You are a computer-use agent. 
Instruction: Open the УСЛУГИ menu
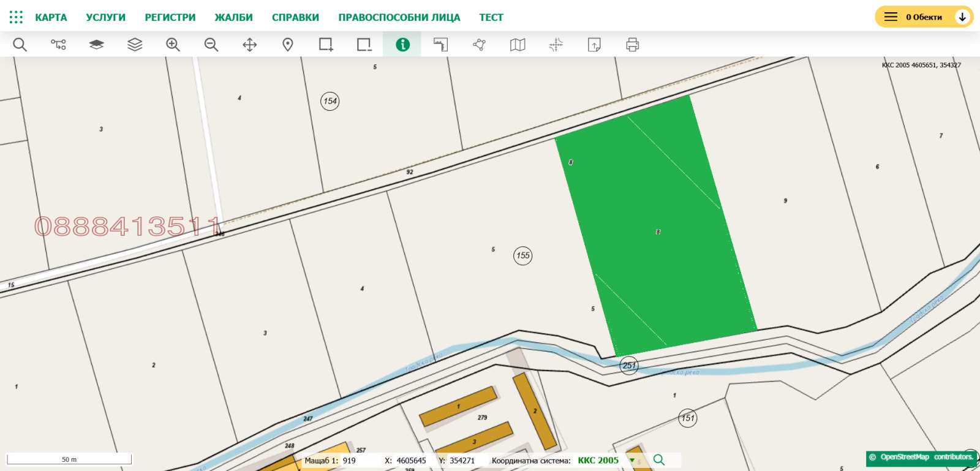pos(106,17)
